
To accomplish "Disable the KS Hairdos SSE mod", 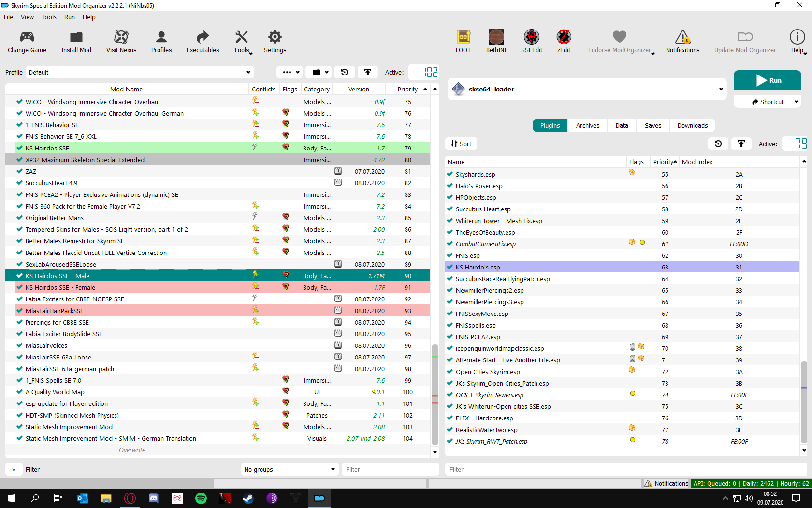I will click(x=19, y=148).
